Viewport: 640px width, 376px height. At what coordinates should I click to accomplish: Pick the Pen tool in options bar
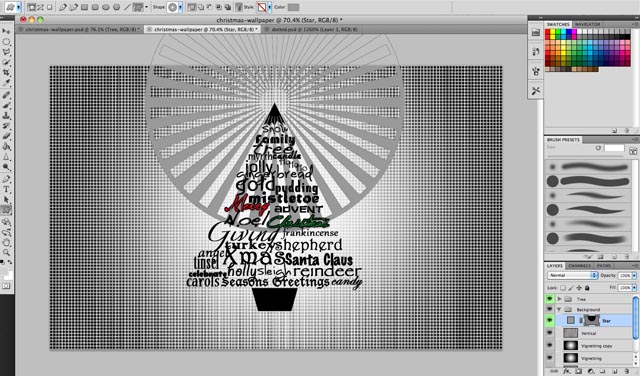(x=63, y=7)
